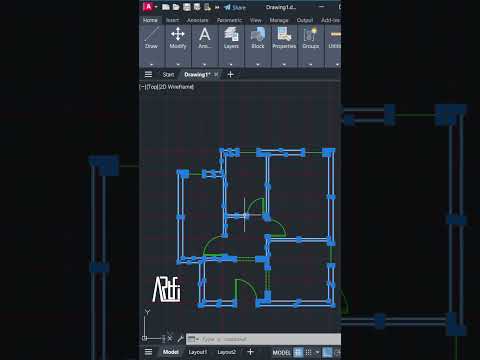Open the AutoCAD application menu logo
The height and width of the screenshot is (360, 480).
(x=147, y=7)
